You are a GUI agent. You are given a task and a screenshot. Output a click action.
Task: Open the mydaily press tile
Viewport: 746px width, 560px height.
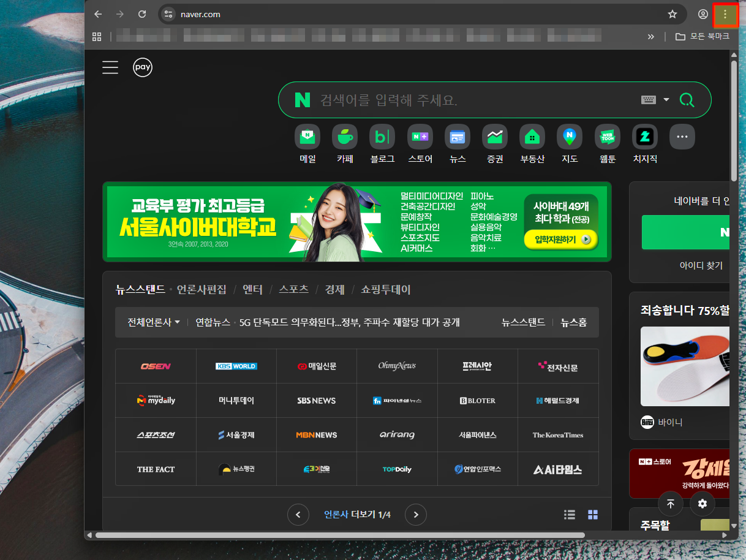coord(156,401)
